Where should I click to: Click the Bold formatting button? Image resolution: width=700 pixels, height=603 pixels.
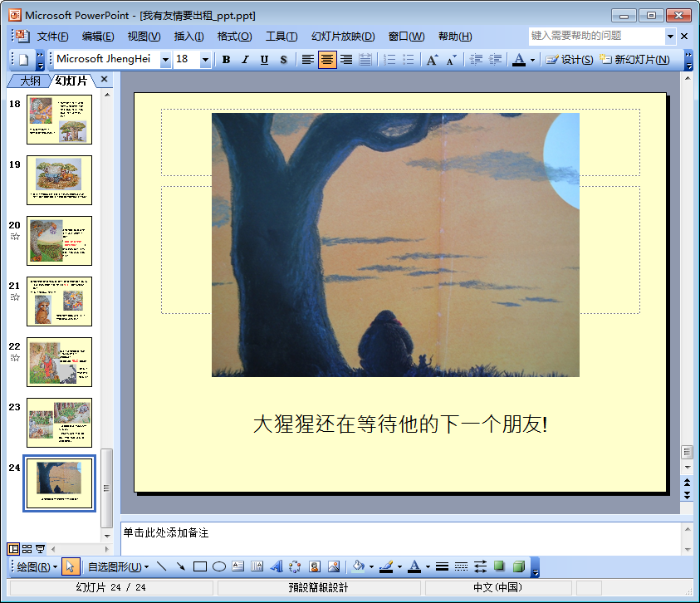[227, 60]
